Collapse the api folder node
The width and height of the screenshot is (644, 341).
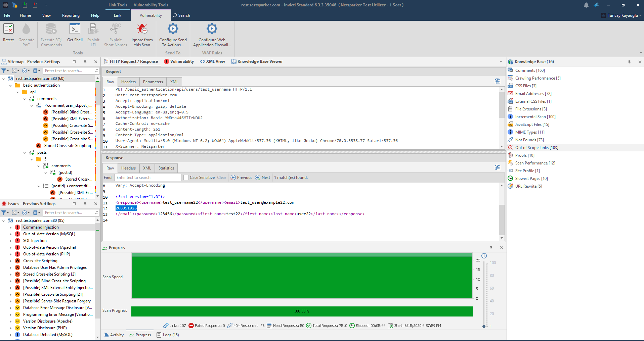pos(17,92)
